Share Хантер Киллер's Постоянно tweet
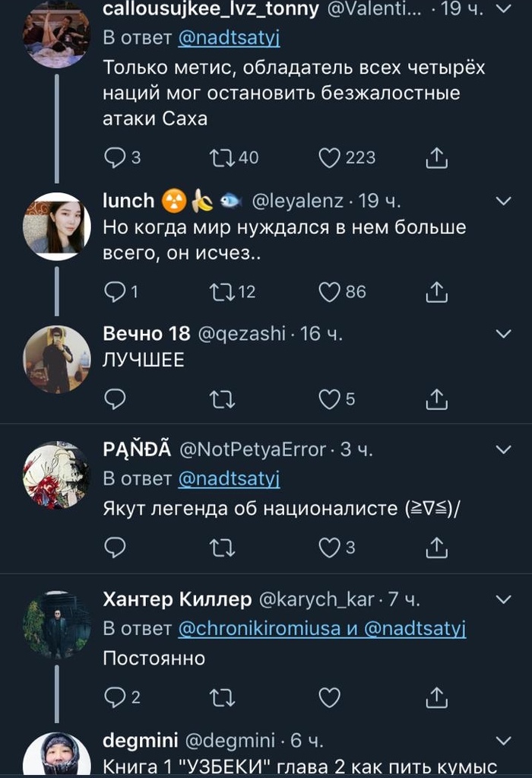532x778 pixels. click(x=436, y=697)
